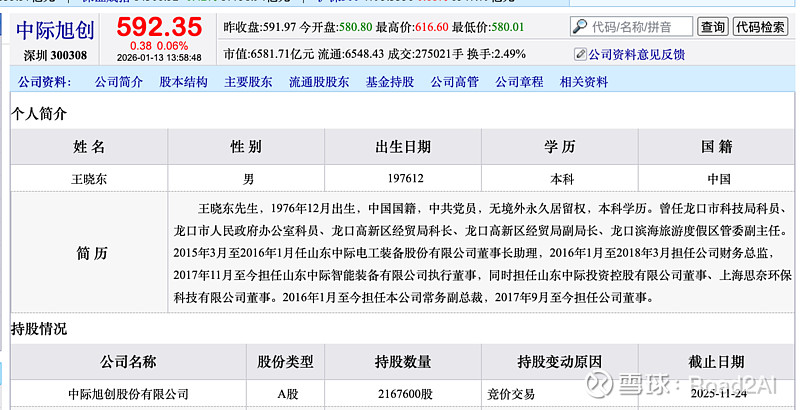Open the 基金持股 tab

click(x=390, y=82)
